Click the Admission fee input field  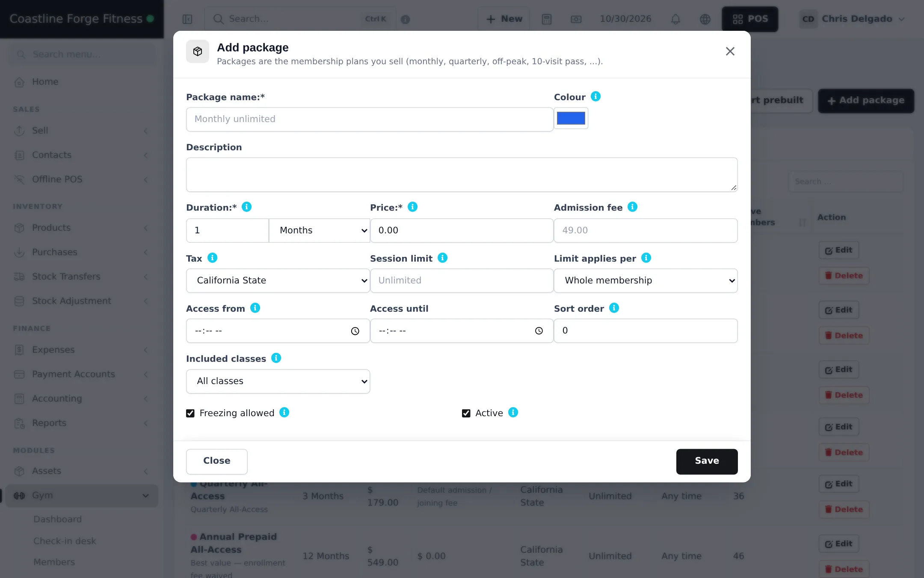pos(646,230)
